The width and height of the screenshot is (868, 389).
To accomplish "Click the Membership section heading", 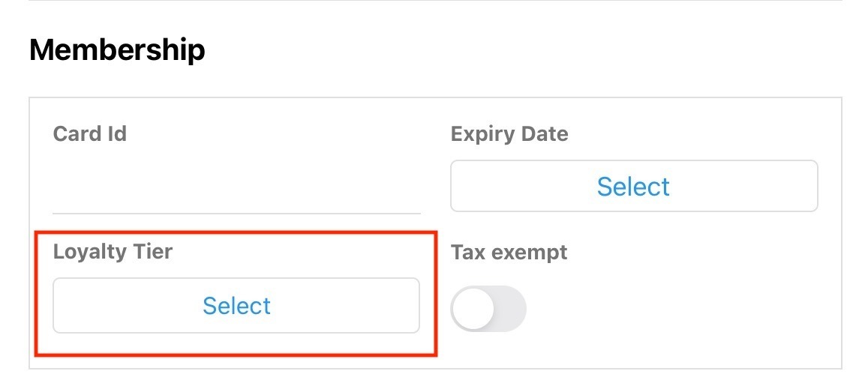I will (117, 50).
